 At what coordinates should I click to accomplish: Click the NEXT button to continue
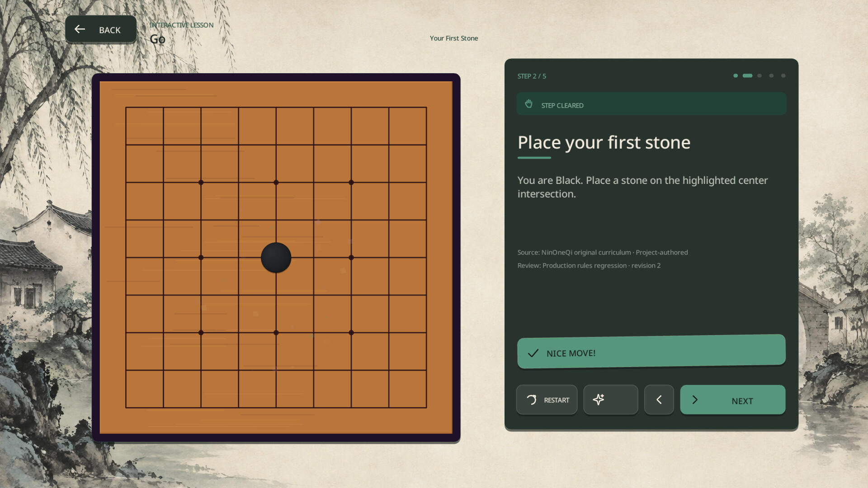click(732, 400)
